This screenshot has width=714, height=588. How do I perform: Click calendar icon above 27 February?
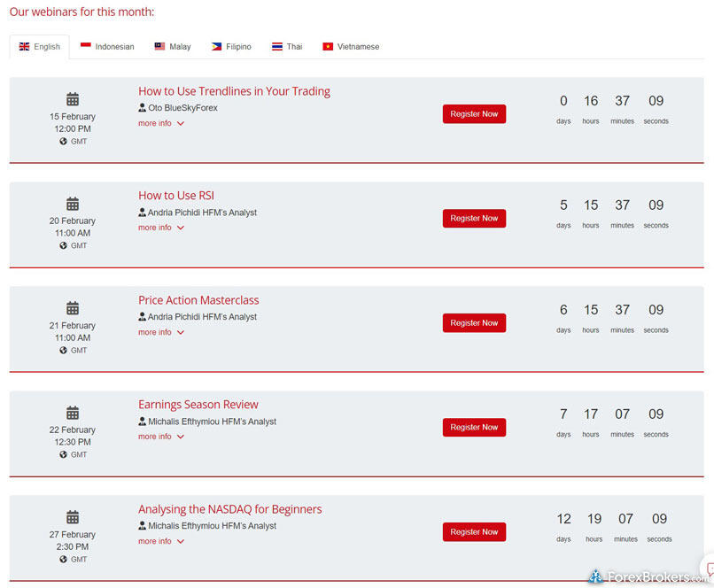[73, 517]
